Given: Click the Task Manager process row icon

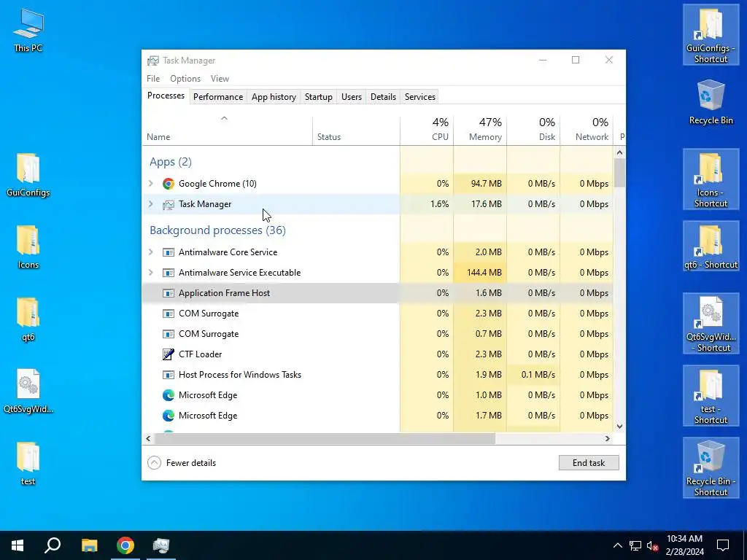Looking at the screenshot, I should pyautogui.click(x=169, y=204).
